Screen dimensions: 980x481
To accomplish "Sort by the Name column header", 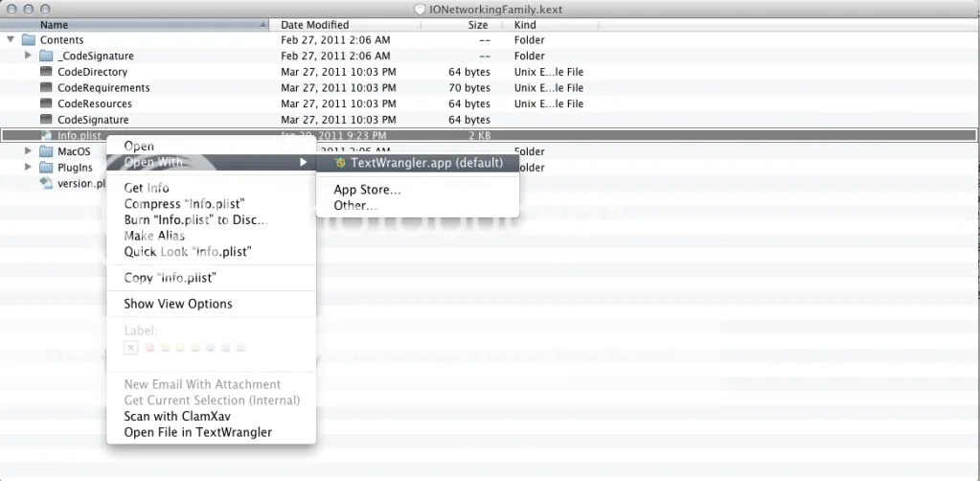I will click(x=134, y=25).
